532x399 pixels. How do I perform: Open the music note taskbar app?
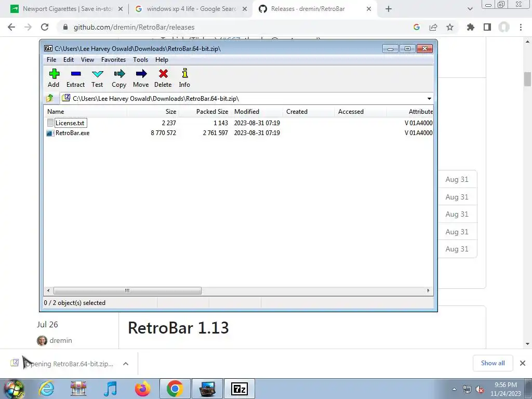click(110, 389)
